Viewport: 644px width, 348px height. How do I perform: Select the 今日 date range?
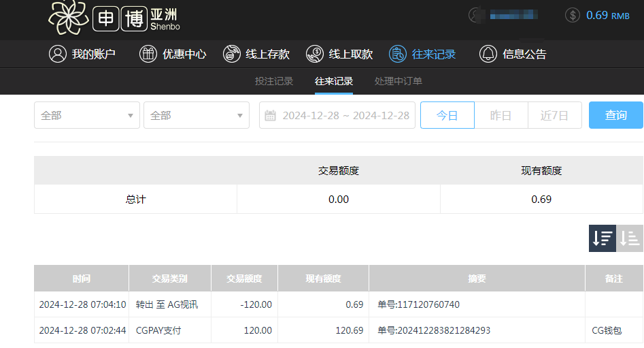[x=447, y=115]
